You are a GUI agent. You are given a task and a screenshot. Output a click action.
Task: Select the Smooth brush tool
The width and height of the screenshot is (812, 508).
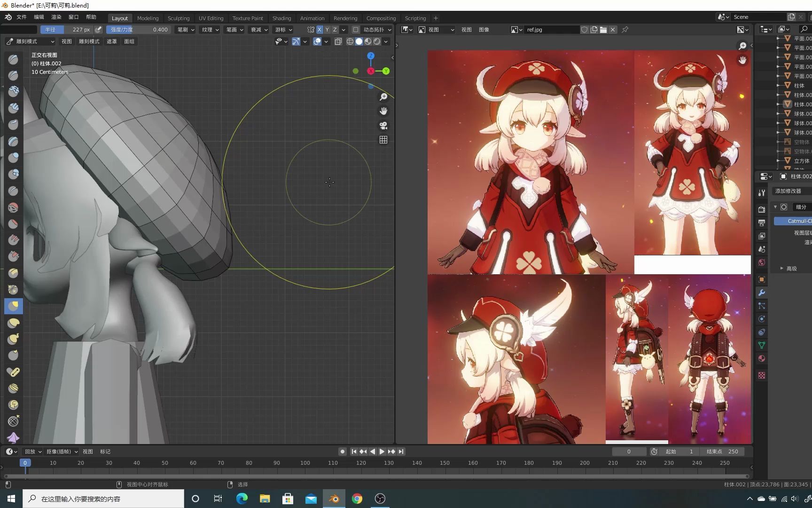point(13,207)
